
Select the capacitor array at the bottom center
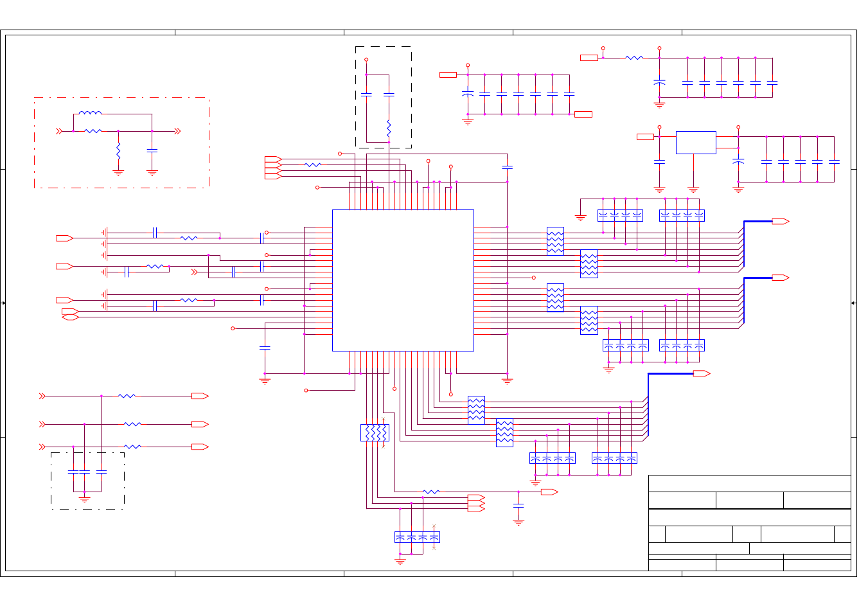coord(417,537)
